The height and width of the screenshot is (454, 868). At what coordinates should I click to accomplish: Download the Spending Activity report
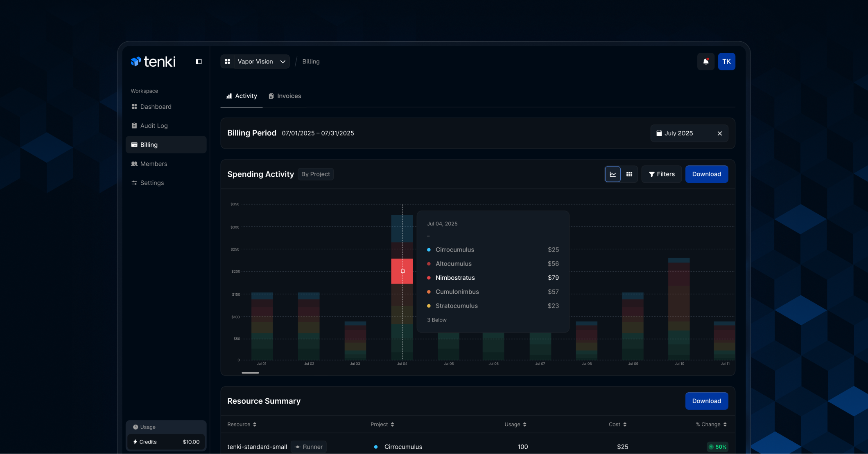point(706,174)
